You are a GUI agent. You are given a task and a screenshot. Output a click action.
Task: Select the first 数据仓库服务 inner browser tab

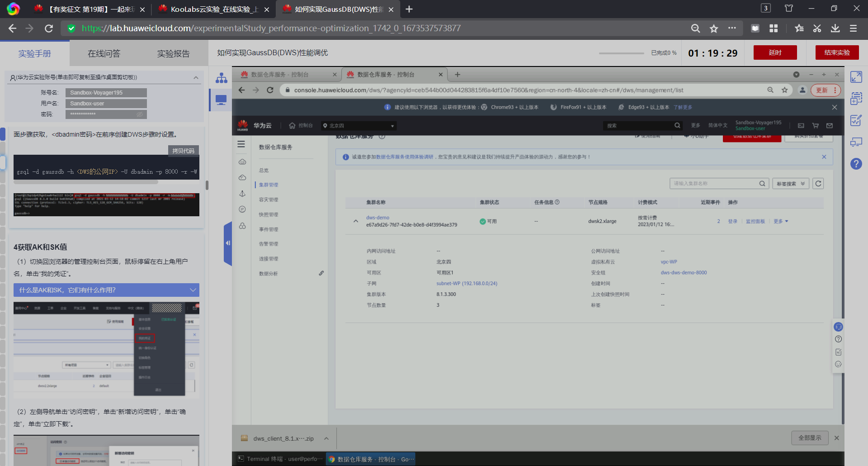288,75
